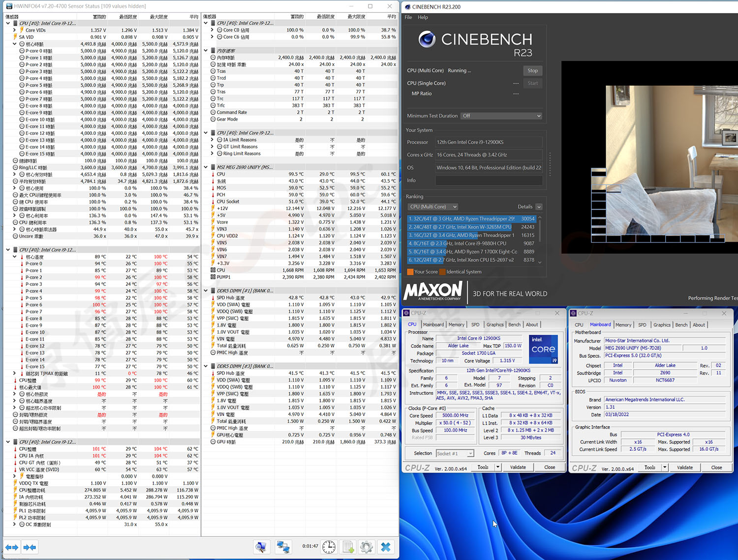This screenshot has width=738, height=560.
Task: Open HWiNFO sensor settings gear
Action: [x=366, y=547]
